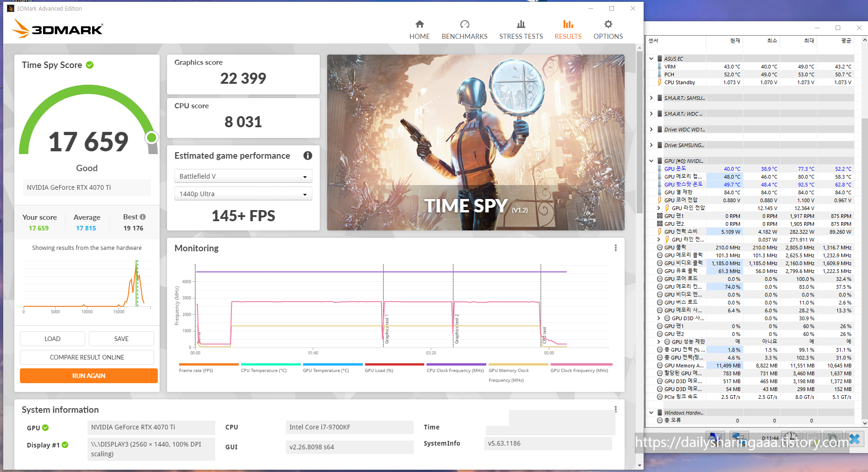This screenshot has width=868, height=472.
Task: Click the sensor window scroll-down arrow
Action: coord(864,423)
